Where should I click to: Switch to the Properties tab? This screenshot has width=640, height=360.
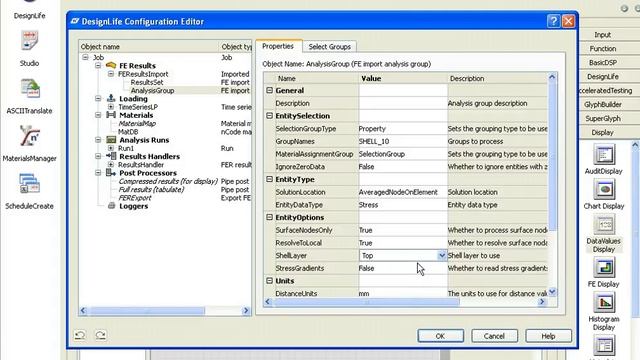(278, 46)
